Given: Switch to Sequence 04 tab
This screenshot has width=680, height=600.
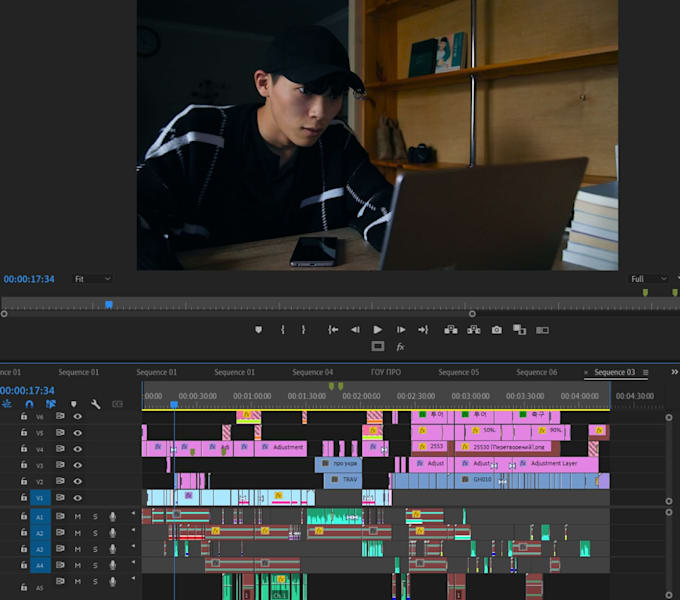Looking at the screenshot, I should (x=312, y=372).
